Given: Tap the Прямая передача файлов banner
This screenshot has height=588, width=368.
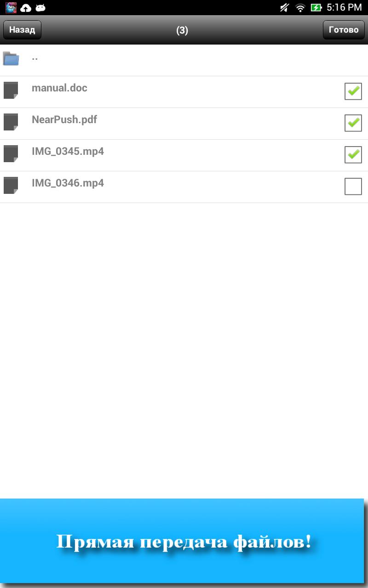Looking at the screenshot, I should tap(182, 541).
